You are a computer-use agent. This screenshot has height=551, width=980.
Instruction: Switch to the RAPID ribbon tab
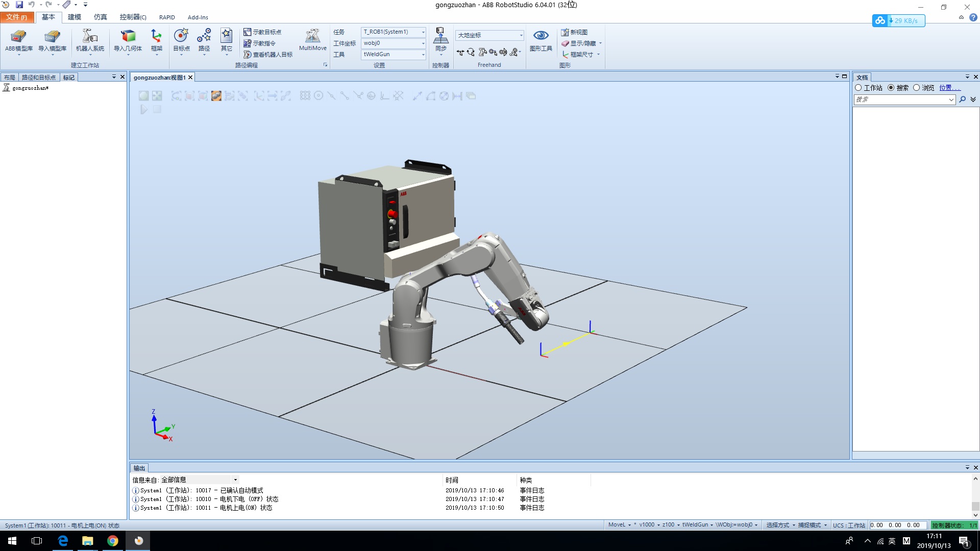point(167,17)
